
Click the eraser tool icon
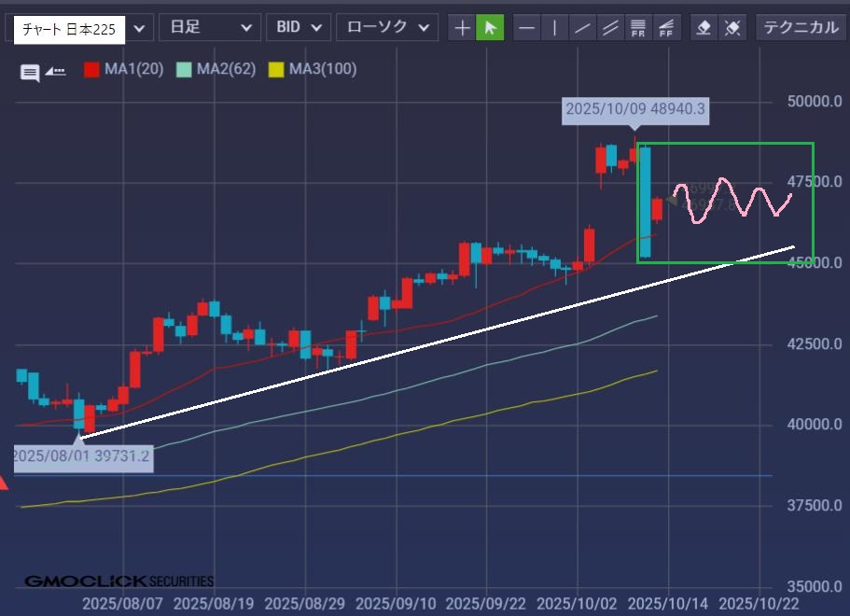point(704,28)
